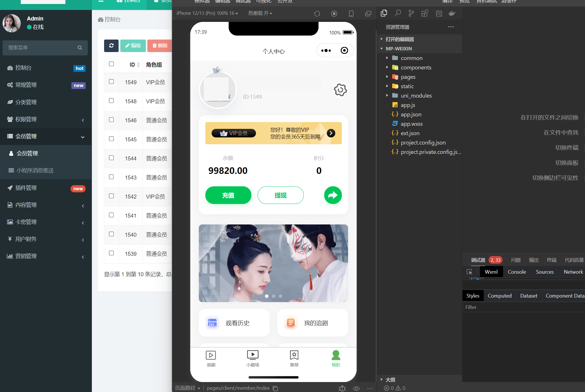Click the settings gear icon on profile

click(x=340, y=90)
